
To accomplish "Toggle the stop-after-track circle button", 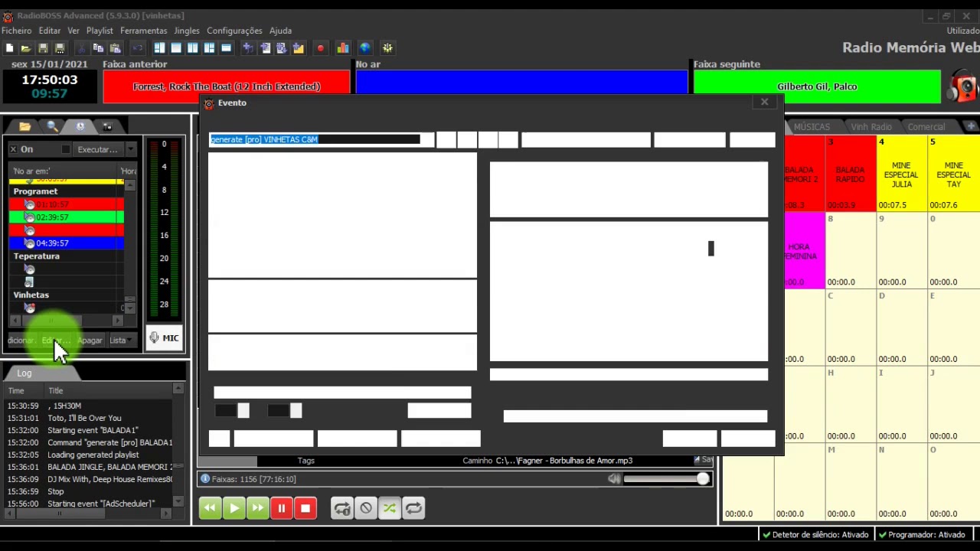I will click(x=366, y=508).
